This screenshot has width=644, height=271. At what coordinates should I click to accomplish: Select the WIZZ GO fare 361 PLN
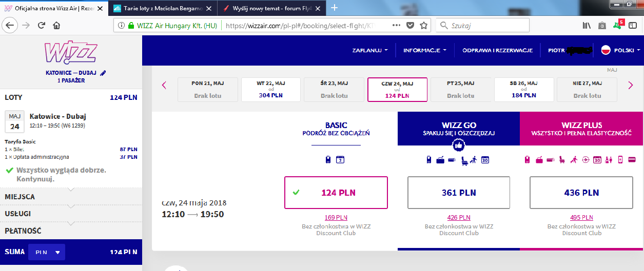459,193
